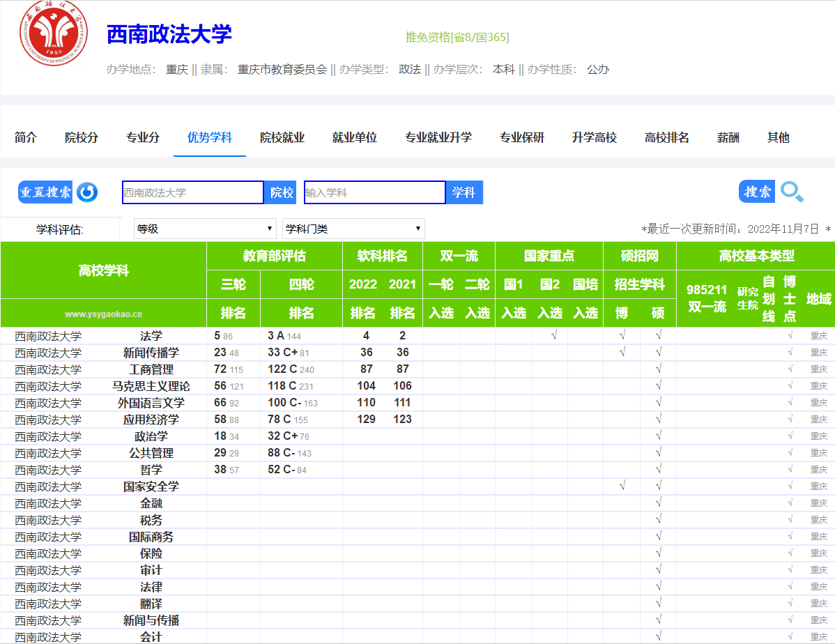835x644 pixels.
Task: Click the 金融 subject row
Action: tap(417, 503)
